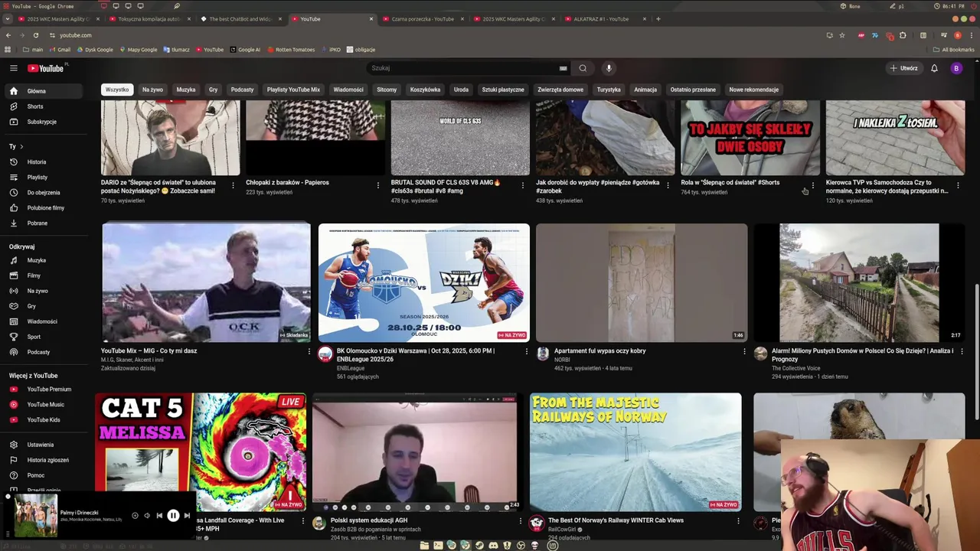Click the search magnifier button
980x551 pixels.
[x=583, y=68]
